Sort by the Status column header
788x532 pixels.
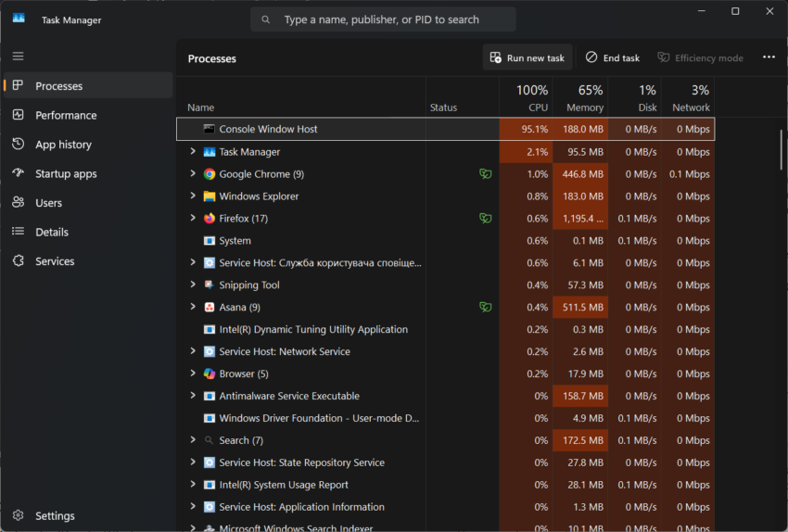tap(463, 97)
